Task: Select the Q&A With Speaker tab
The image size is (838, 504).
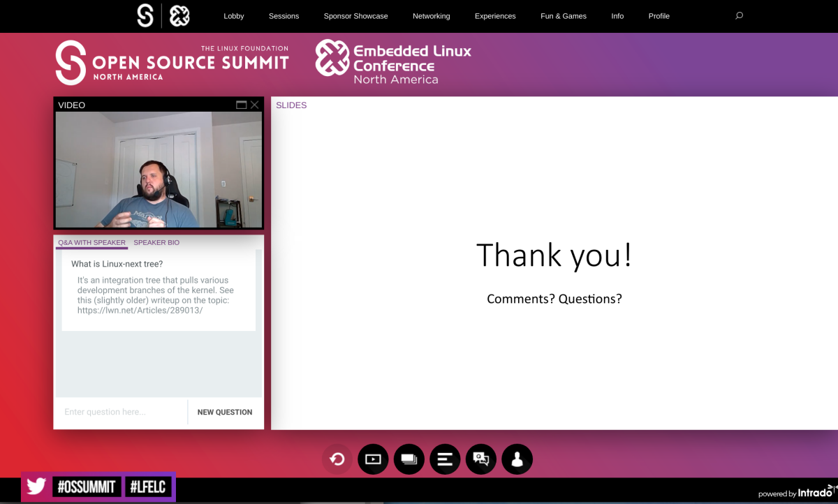Action: pyautogui.click(x=91, y=242)
